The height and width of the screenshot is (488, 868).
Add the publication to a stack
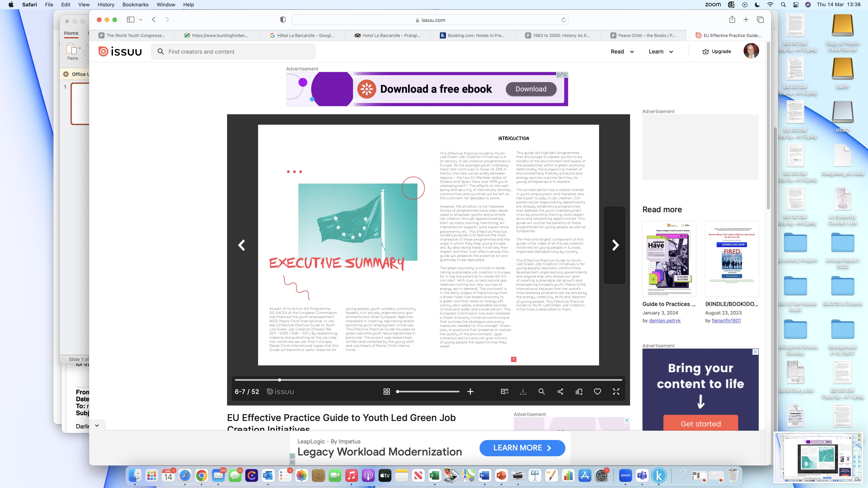(x=579, y=391)
